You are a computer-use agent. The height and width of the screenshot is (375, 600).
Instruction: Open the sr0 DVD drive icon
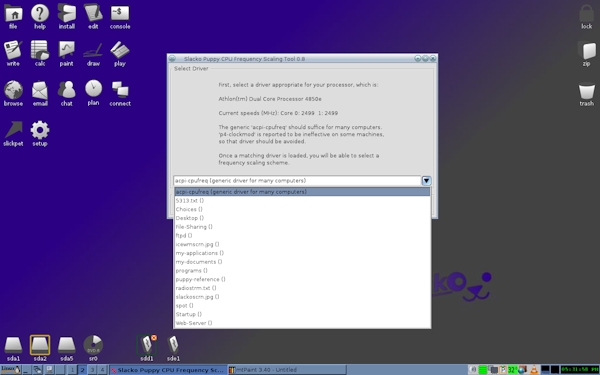click(93, 348)
